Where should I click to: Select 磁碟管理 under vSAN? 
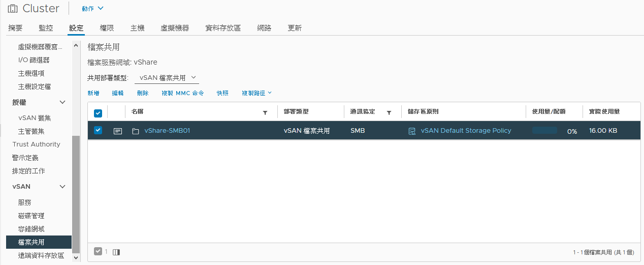31,216
